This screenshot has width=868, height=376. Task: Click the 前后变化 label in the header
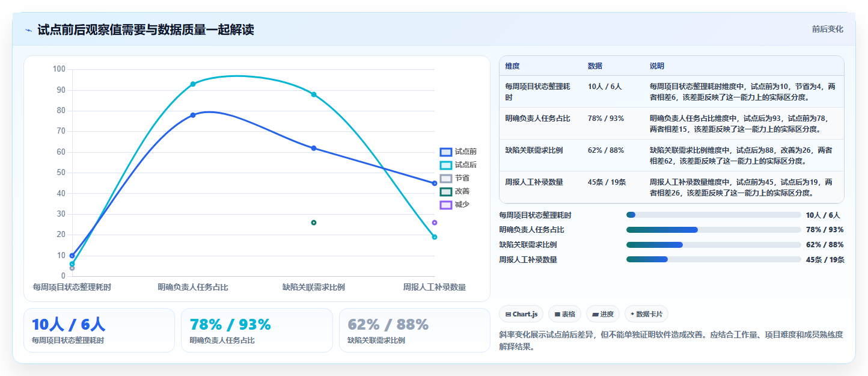827,29
